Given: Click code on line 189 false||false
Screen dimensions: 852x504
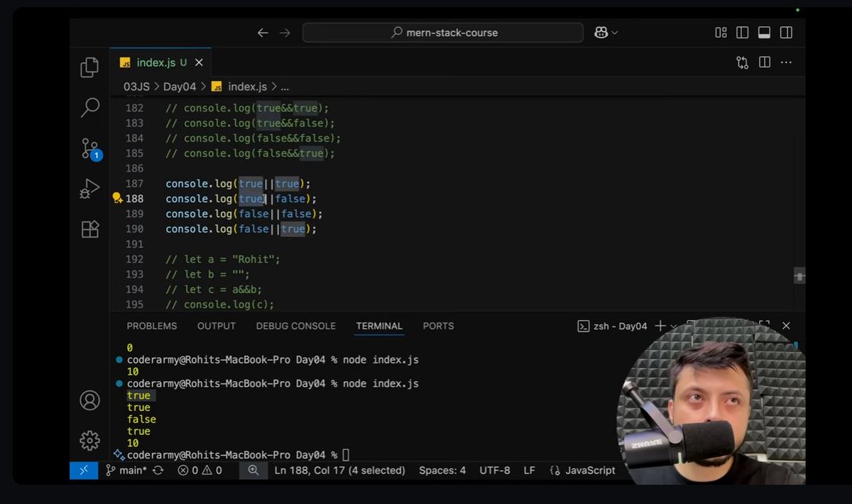Looking at the screenshot, I should [x=244, y=214].
